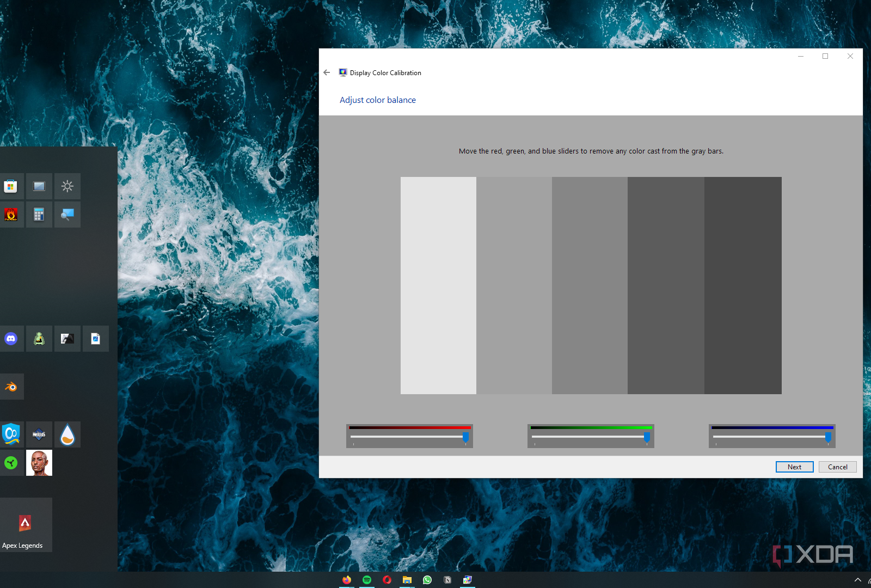Screen dimensions: 871x588
Task: Launch the Blender tile
Action: click(11, 387)
